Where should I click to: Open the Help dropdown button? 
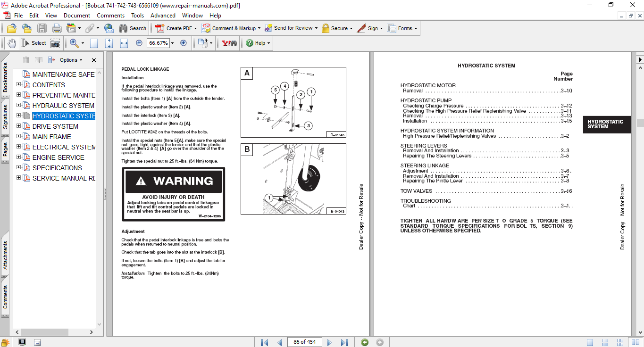[258, 43]
